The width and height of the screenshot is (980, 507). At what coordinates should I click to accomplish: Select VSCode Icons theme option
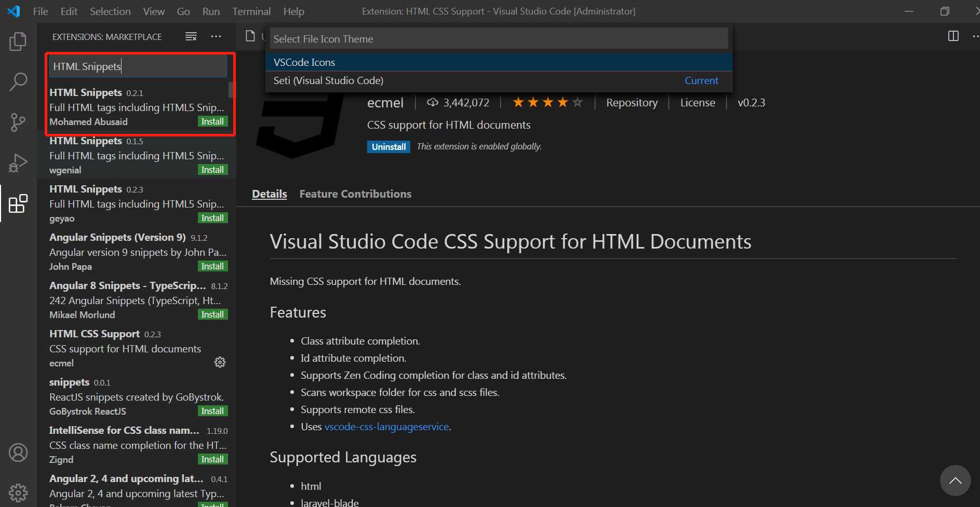pyautogui.click(x=499, y=62)
